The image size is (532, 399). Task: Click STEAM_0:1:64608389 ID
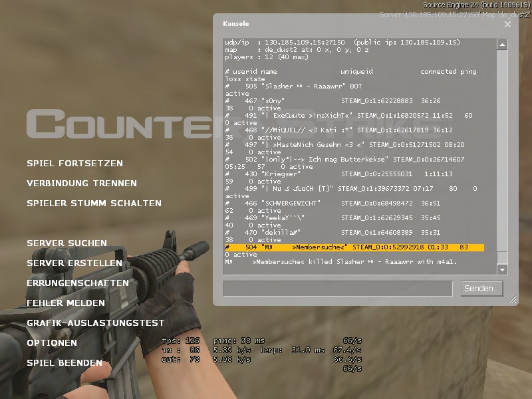pos(377,232)
